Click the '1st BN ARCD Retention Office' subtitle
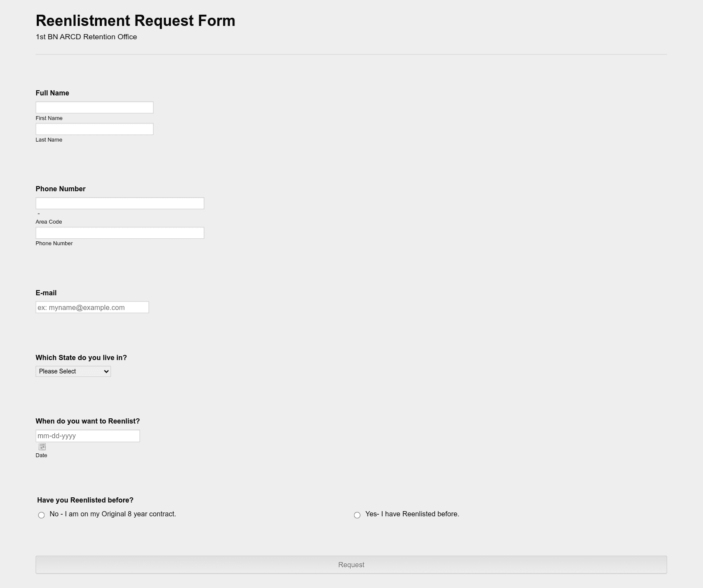703x588 pixels. (86, 37)
